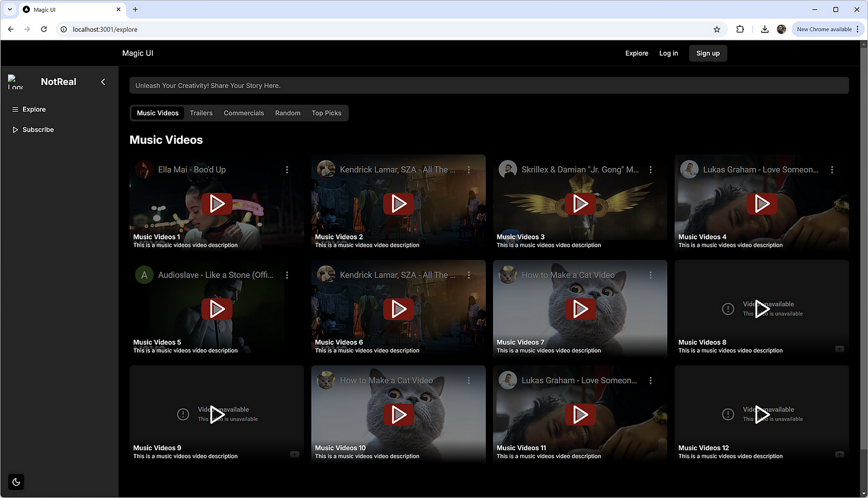The height and width of the screenshot is (498, 868).
Task: Switch to the Commercials tab
Action: (244, 113)
